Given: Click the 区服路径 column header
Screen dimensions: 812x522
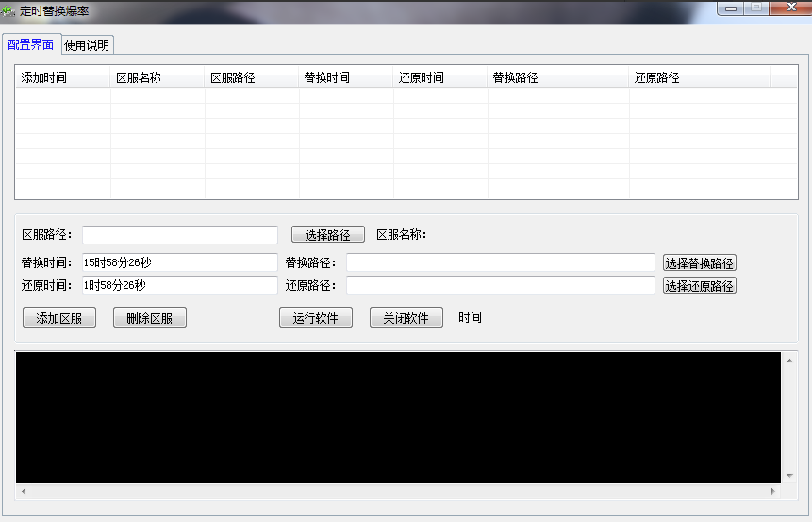Looking at the screenshot, I should 252,77.
